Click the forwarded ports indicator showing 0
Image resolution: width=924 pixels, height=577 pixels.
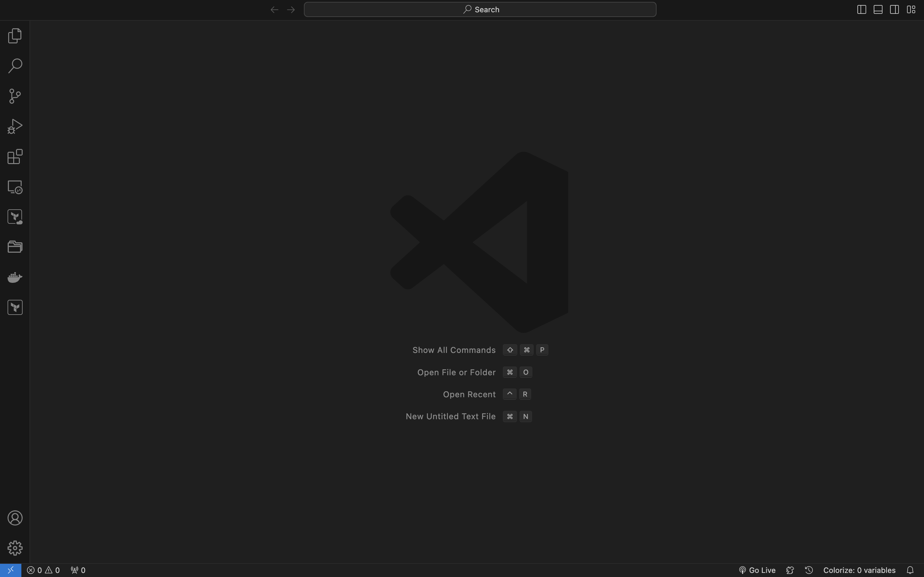[78, 570]
